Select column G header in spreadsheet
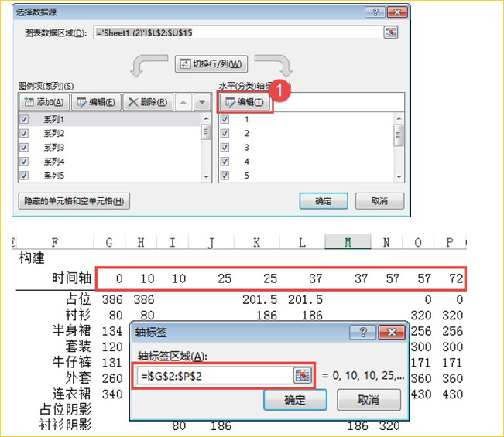The height and width of the screenshot is (437, 504). pos(109,242)
